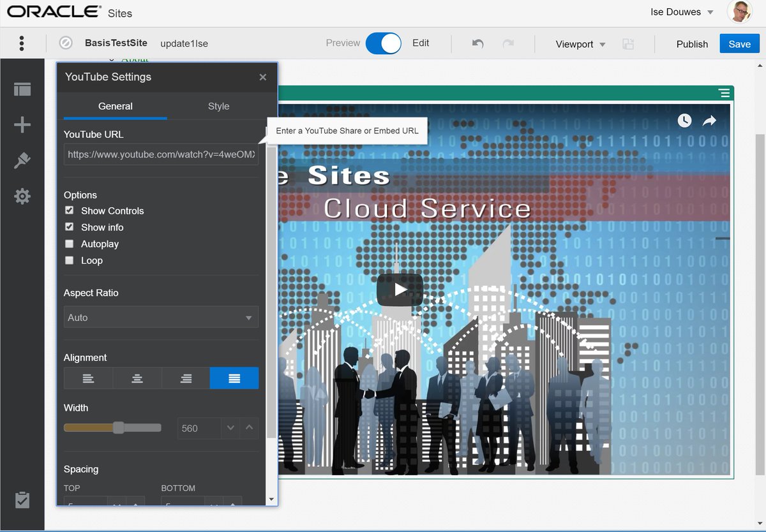Open the page layout sidebar icon
This screenshot has height=532, width=766.
coord(22,89)
